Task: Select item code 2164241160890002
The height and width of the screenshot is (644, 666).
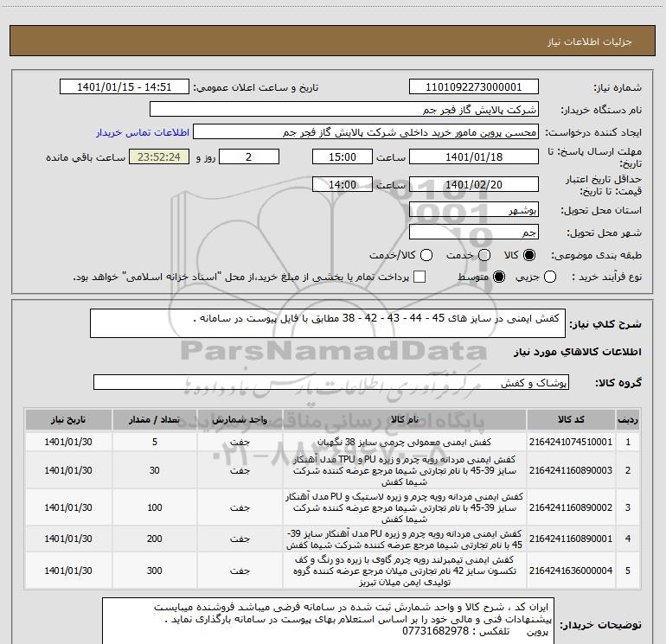Action: [571, 507]
